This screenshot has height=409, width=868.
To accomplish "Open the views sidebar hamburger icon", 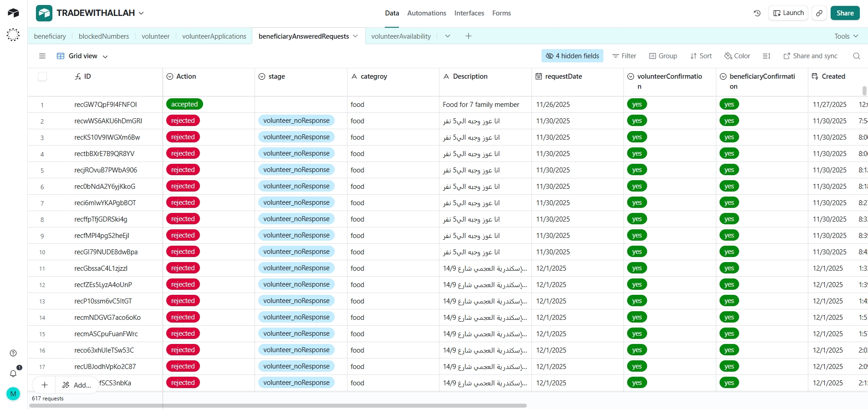I will click(42, 56).
